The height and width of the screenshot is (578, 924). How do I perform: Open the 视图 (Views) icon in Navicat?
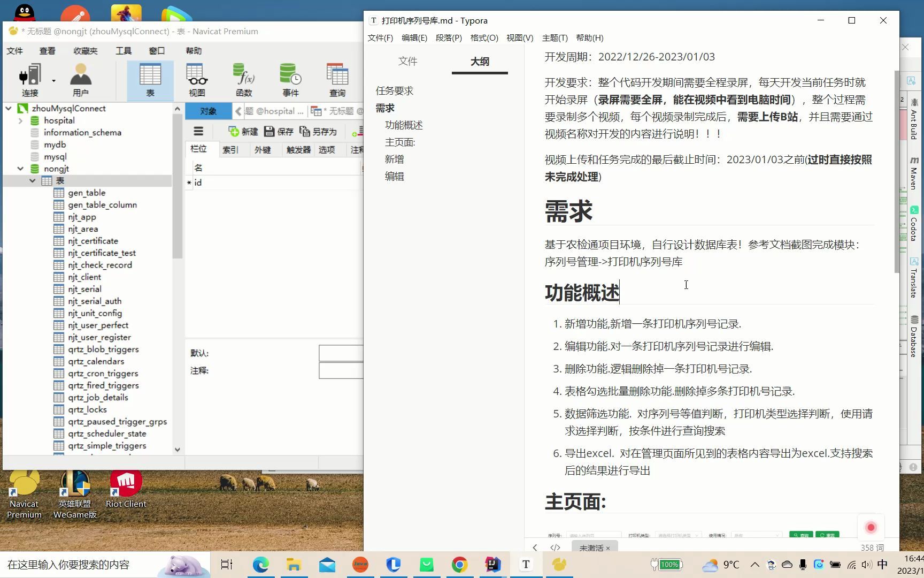click(196, 79)
